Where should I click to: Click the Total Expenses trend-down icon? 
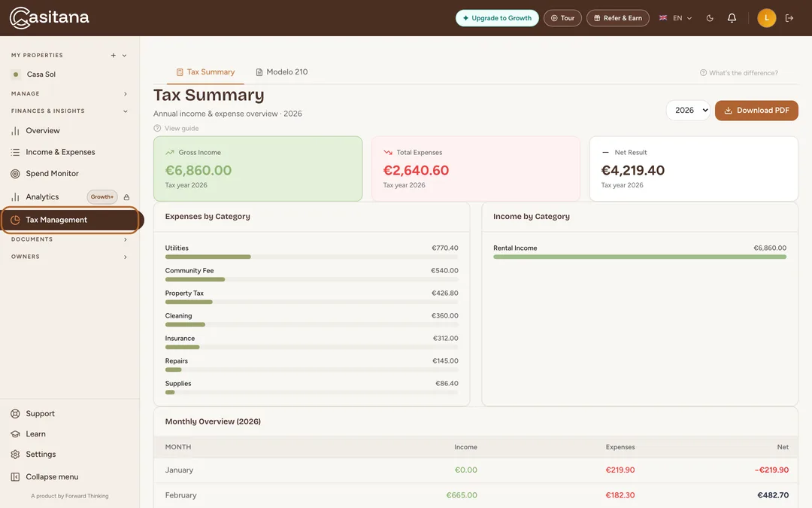(x=387, y=152)
